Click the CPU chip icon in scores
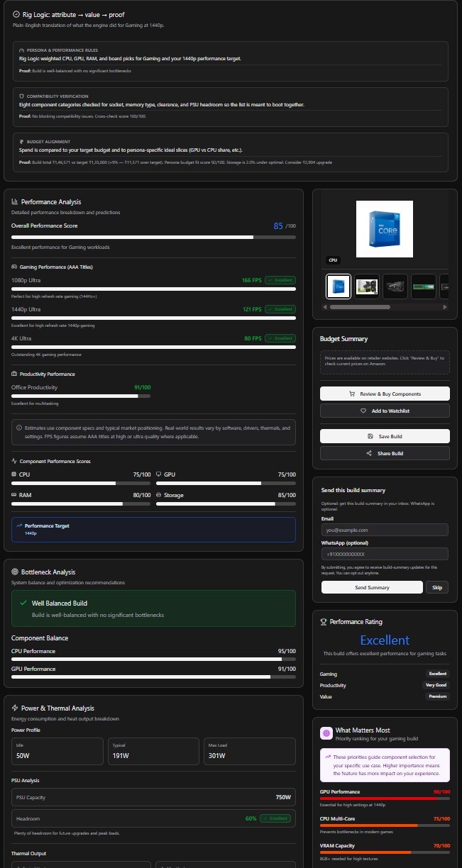This screenshot has width=462, height=868. (x=14, y=474)
